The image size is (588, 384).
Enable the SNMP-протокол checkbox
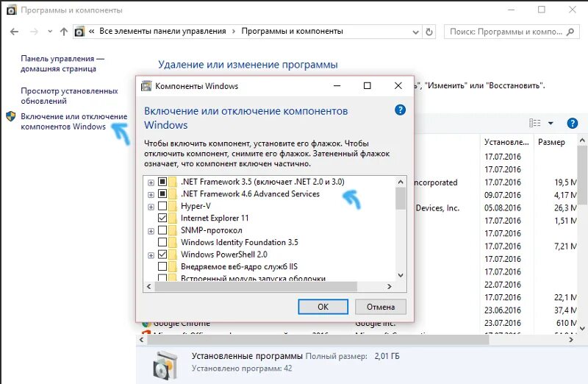162,230
